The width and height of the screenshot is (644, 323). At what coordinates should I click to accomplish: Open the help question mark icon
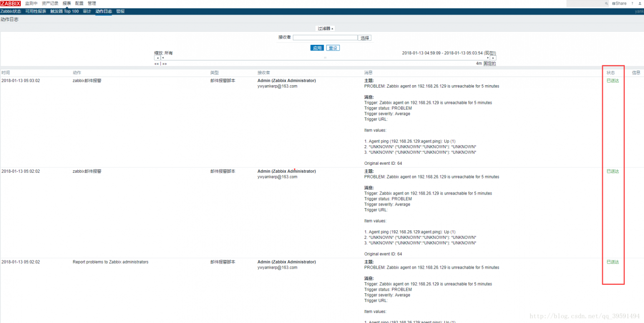pyautogui.click(x=632, y=4)
